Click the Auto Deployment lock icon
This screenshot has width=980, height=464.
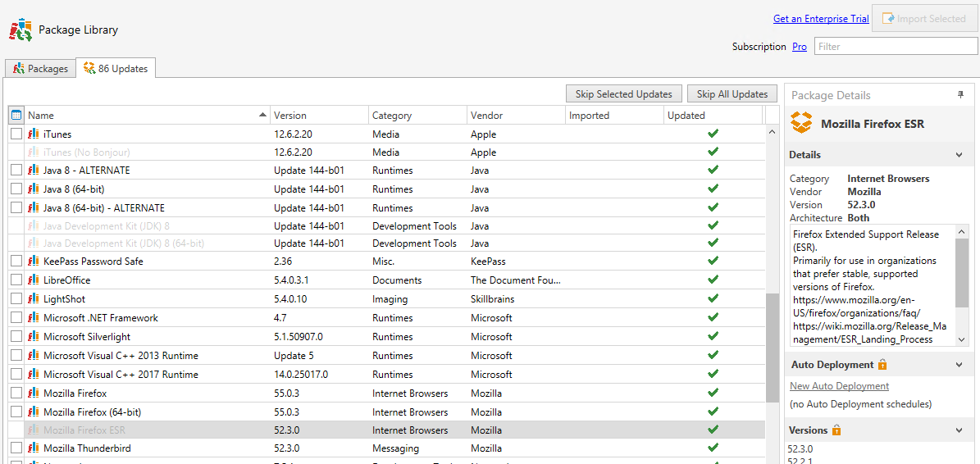882,365
